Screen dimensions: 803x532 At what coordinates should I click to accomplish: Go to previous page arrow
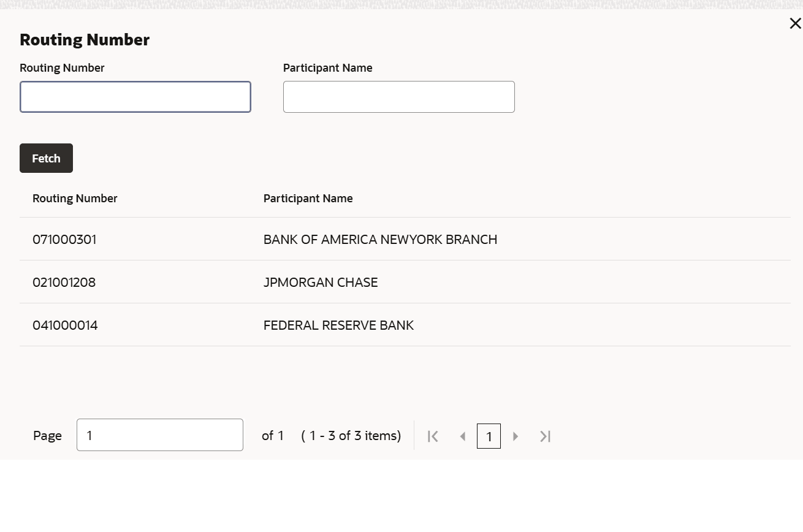(x=463, y=436)
